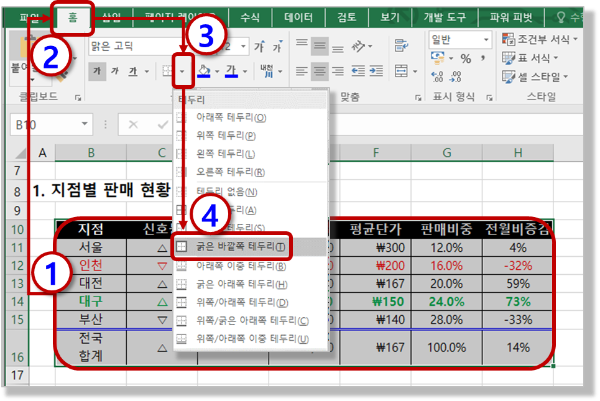Choose 아래쪽 이중 테두리(B) menu item
The width and height of the screenshot is (600, 401).
(x=251, y=266)
